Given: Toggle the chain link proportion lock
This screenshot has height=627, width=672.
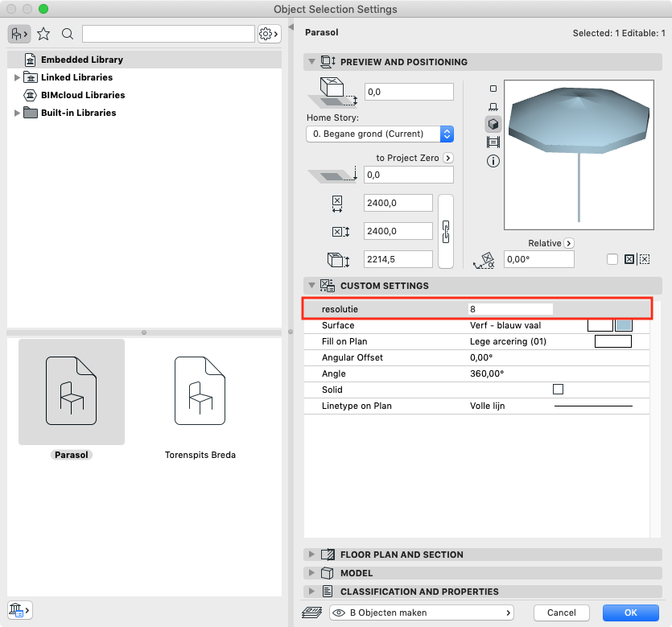Looking at the screenshot, I should point(446,232).
